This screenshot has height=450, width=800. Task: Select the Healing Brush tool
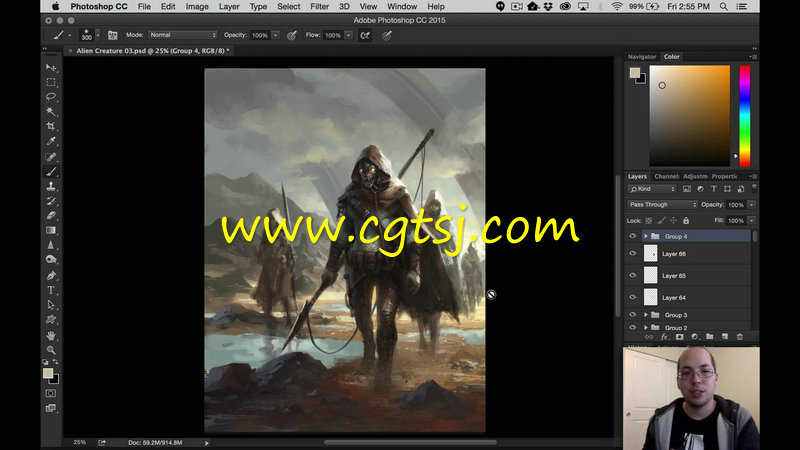(51, 157)
